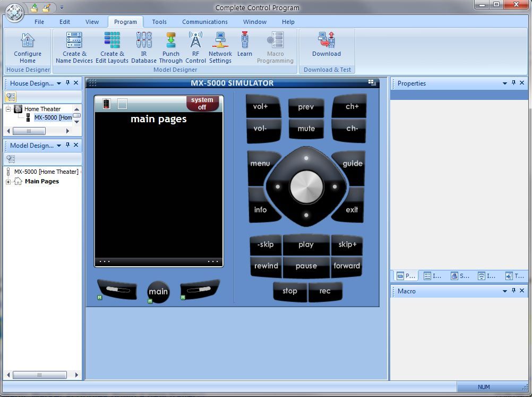Open House Designer panel dropdown arrow
The width and height of the screenshot is (532, 397).
click(x=59, y=83)
